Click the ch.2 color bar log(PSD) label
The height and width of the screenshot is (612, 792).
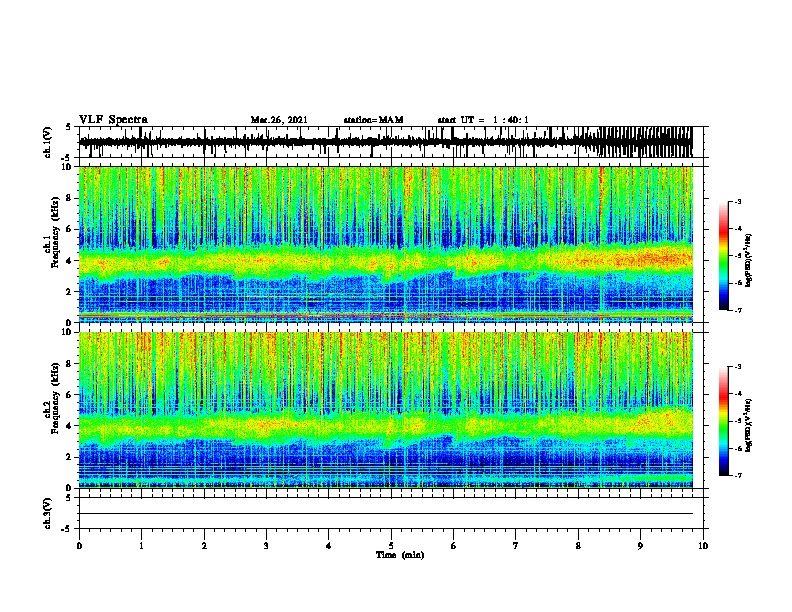748,426
